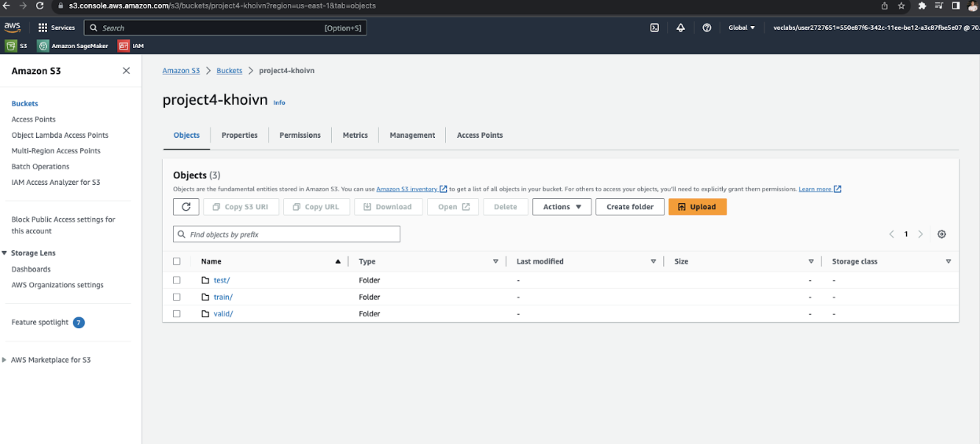980x447 pixels.
Task: Open the valid/ folder link
Action: tap(223, 313)
